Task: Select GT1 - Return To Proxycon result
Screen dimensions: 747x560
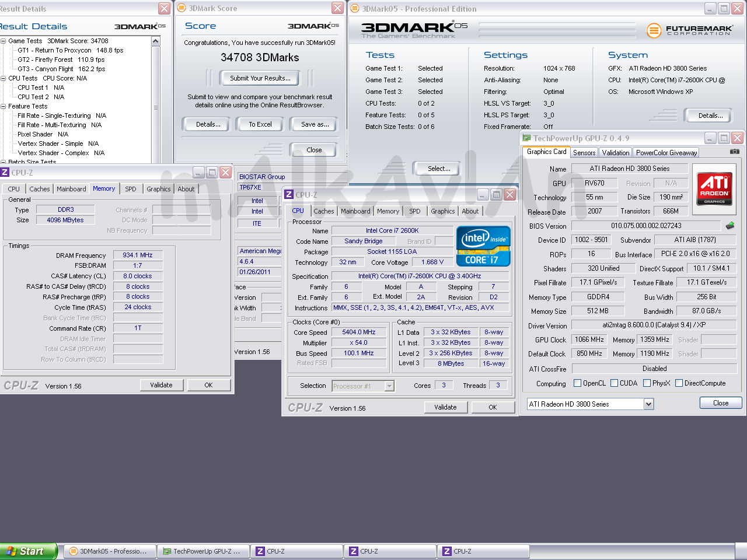Action: coord(70,50)
